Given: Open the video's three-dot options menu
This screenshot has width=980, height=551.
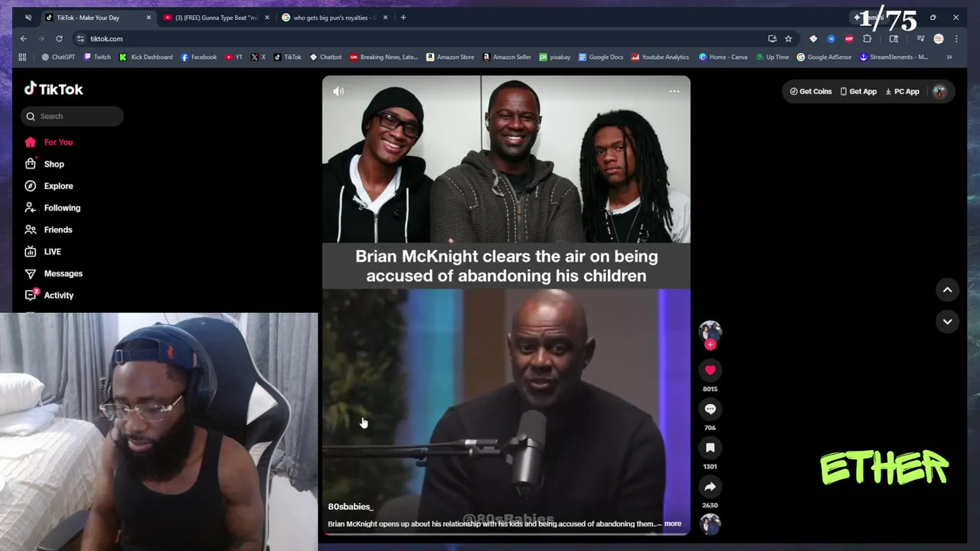Looking at the screenshot, I should [675, 92].
